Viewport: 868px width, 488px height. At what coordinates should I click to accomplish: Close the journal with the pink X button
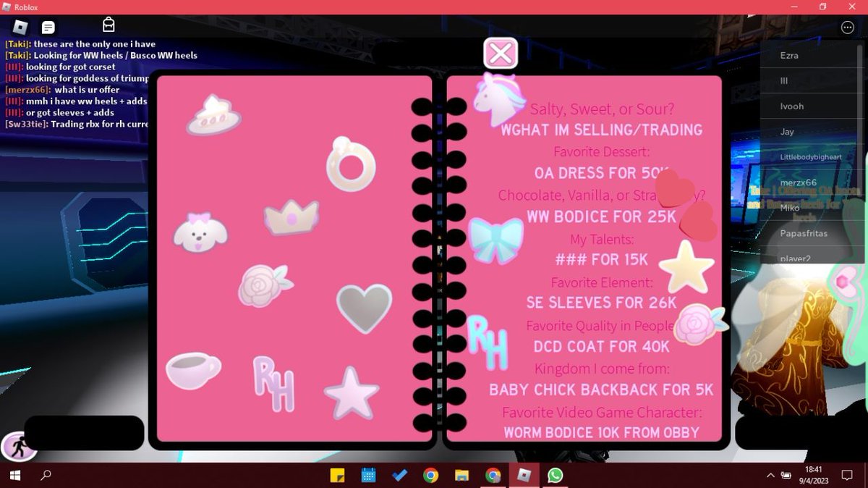pyautogui.click(x=501, y=54)
